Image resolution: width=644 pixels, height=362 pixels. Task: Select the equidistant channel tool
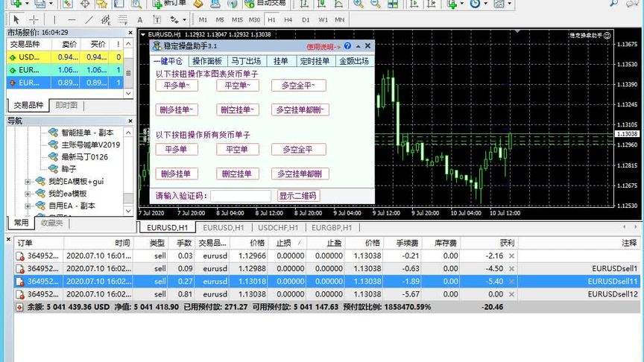(106, 19)
